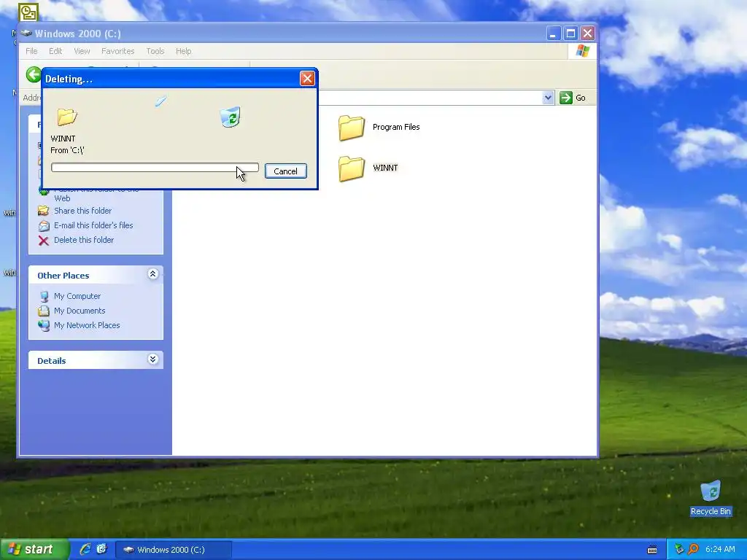Image resolution: width=747 pixels, height=560 pixels.
Task: Open the File menu
Action: coord(31,51)
